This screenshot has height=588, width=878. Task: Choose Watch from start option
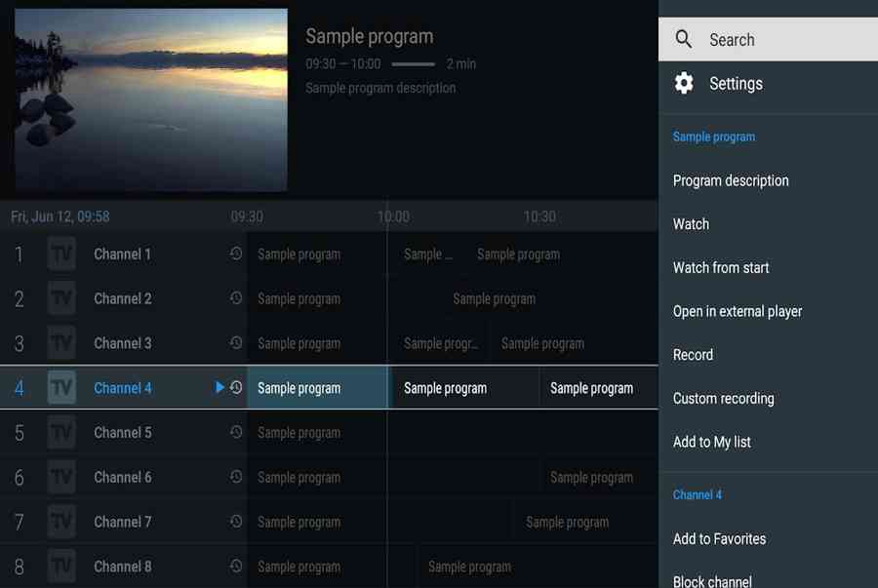click(721, 267)
